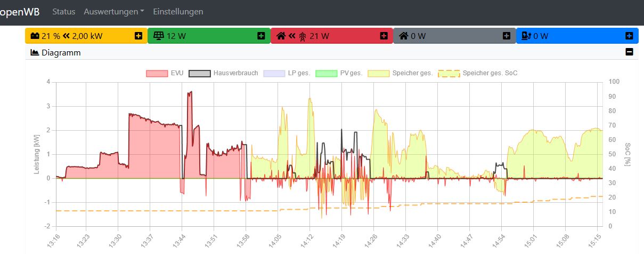Click the double-arrow icon in red EVU card
This screenshot has width=644, height=254.
pyautogui.click(x=292, y=36)
